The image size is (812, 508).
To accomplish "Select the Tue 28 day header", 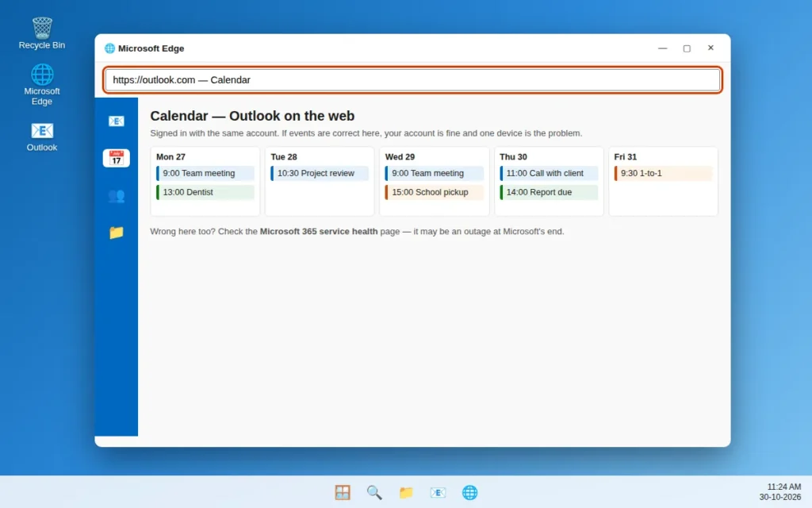I will tap(284, 156).
